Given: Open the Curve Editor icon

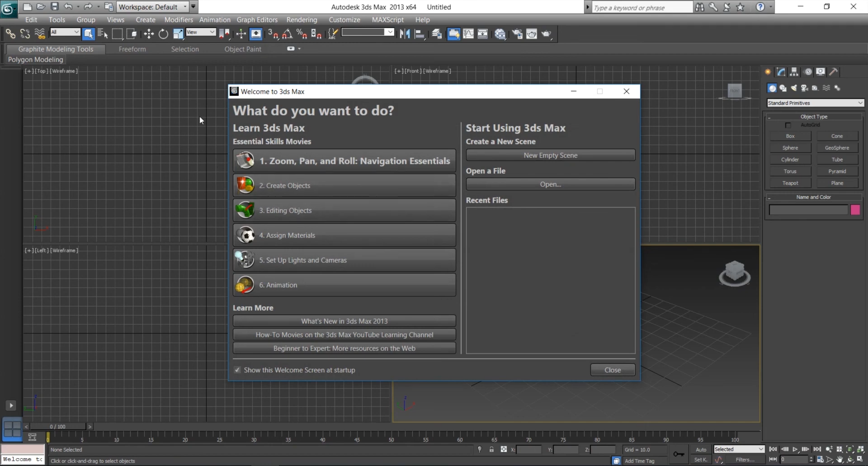Looking at the screenshot, I should pyautogui.click(x=468, y=34).
